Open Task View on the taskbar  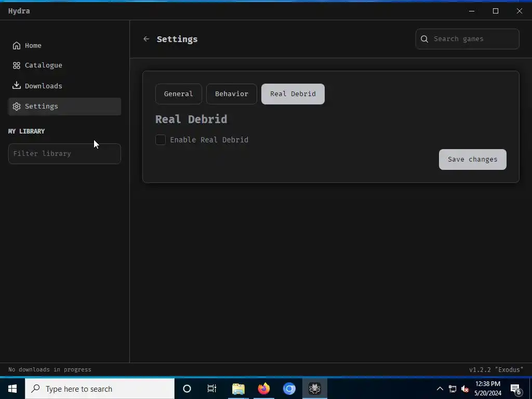click(212, 389)
